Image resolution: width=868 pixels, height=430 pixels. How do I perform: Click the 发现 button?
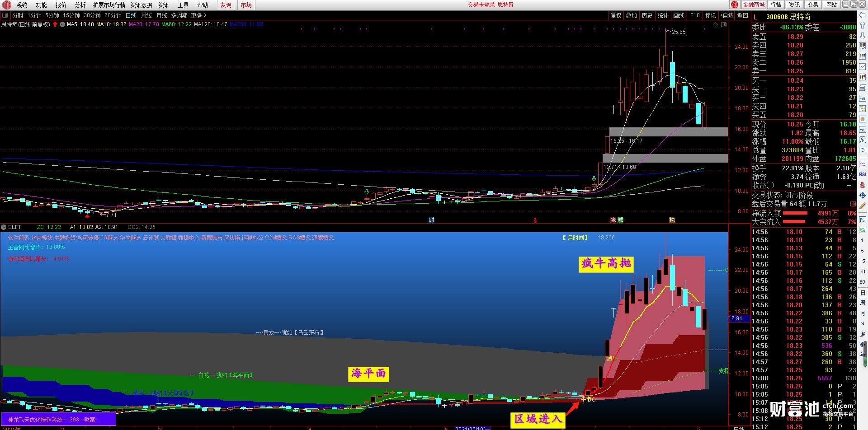tap(226, 5)
